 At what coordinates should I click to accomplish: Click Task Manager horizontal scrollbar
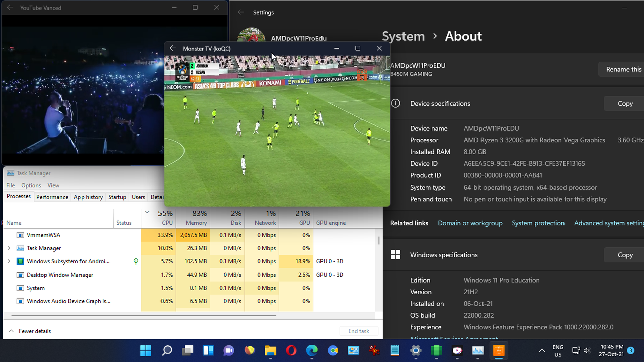(x=143, y=316)
